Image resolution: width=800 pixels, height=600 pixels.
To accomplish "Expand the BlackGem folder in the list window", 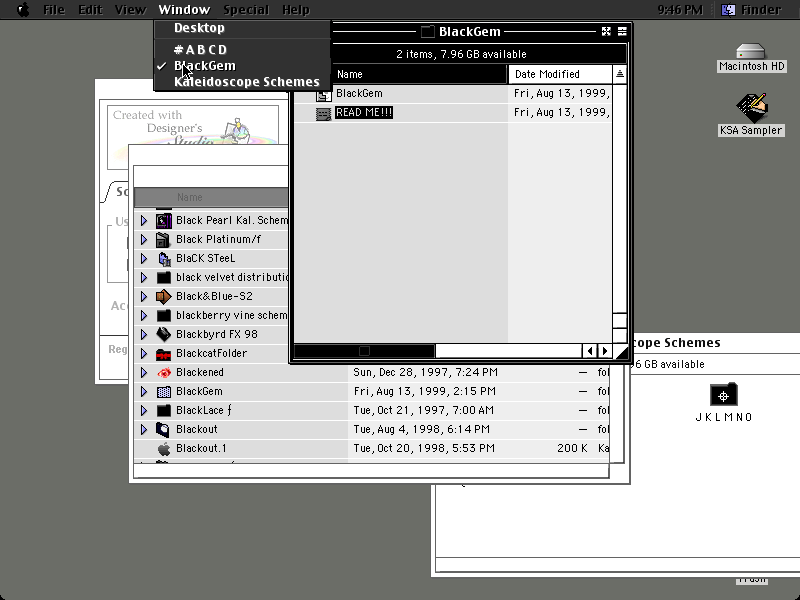I will pos(144,391).
